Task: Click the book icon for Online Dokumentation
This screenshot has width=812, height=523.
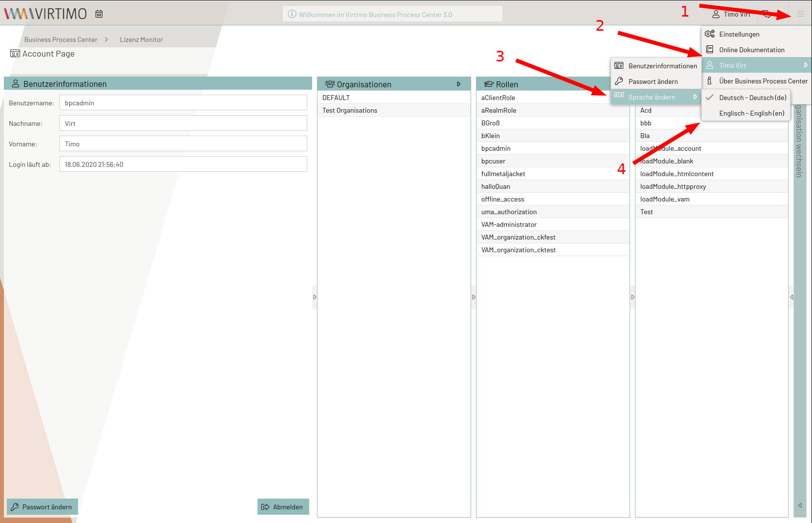Action: pos(710,50)
